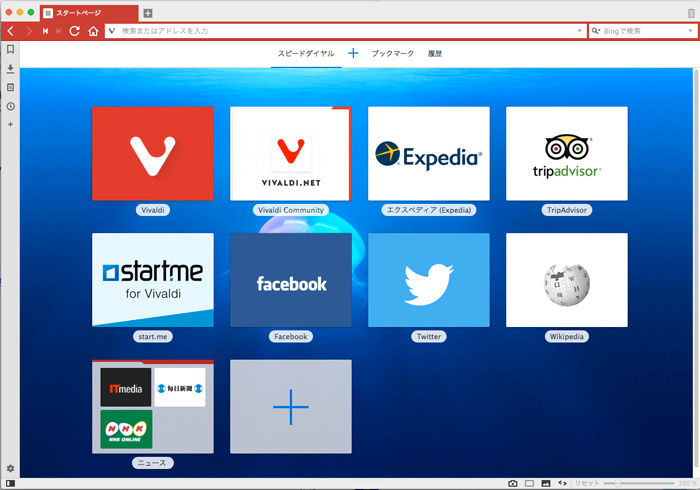Screen dimensions: 700x490
Task: Click the Twitter label under the tile
Action: pyautogui.click(x=429, y=336)
